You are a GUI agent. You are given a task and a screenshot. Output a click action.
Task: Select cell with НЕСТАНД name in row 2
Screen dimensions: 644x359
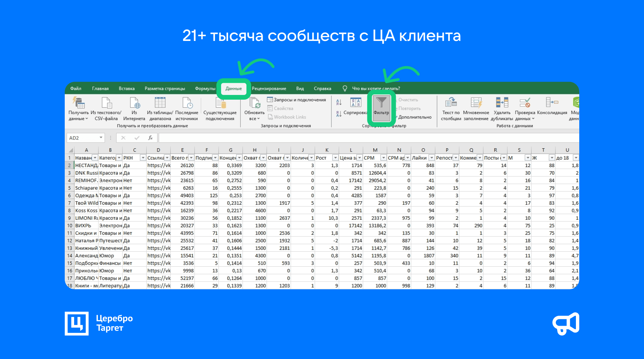click(x=86, y=165)
